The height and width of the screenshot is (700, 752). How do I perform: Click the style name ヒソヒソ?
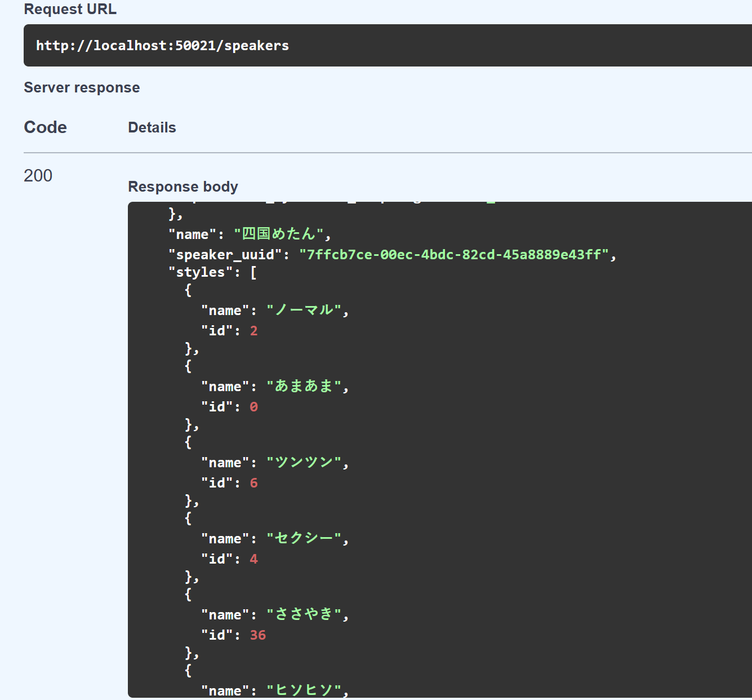tap(304, 690)
